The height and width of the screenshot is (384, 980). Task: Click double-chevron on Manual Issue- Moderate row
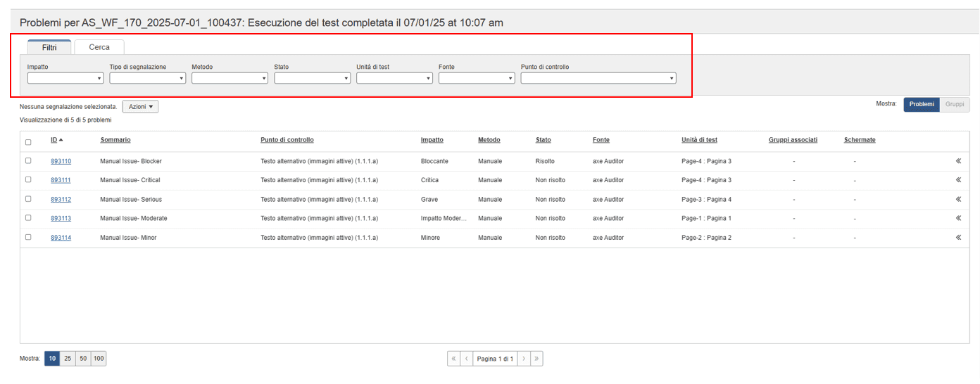coord(958,218)
